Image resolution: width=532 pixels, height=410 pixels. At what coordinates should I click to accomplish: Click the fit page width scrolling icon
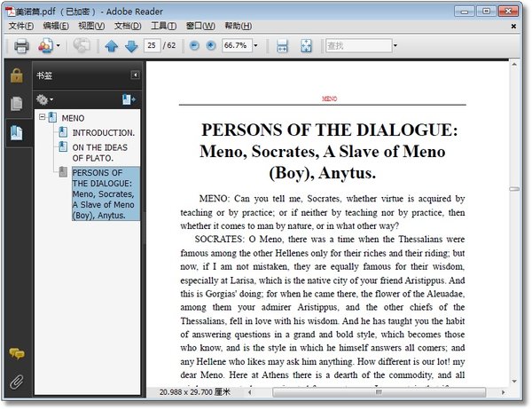coord(282,45)
